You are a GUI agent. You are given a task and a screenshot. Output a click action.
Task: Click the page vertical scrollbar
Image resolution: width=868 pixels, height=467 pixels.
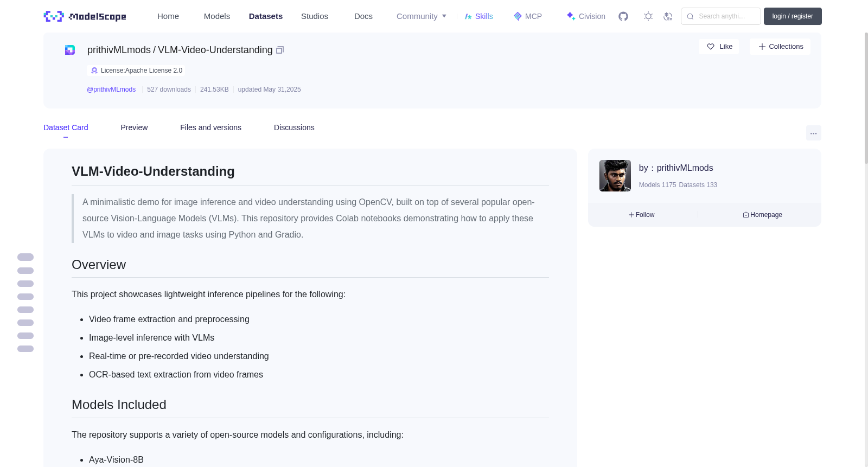tap(866, 98)
